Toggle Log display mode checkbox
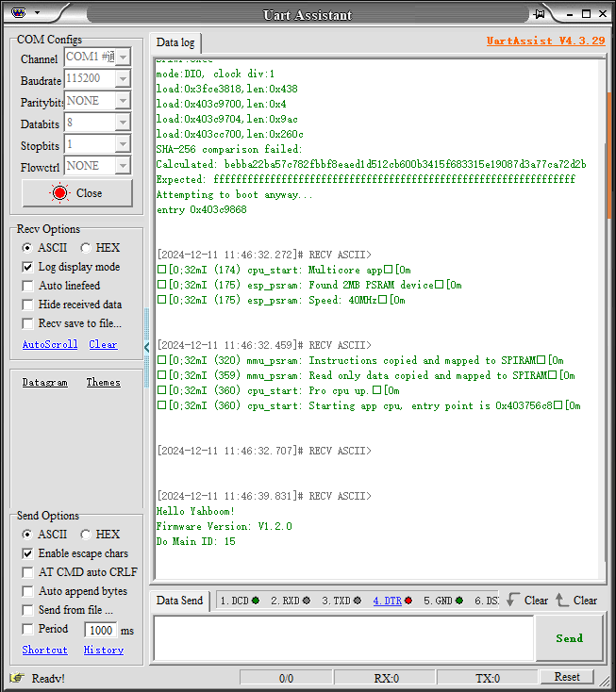 [27, 267]
